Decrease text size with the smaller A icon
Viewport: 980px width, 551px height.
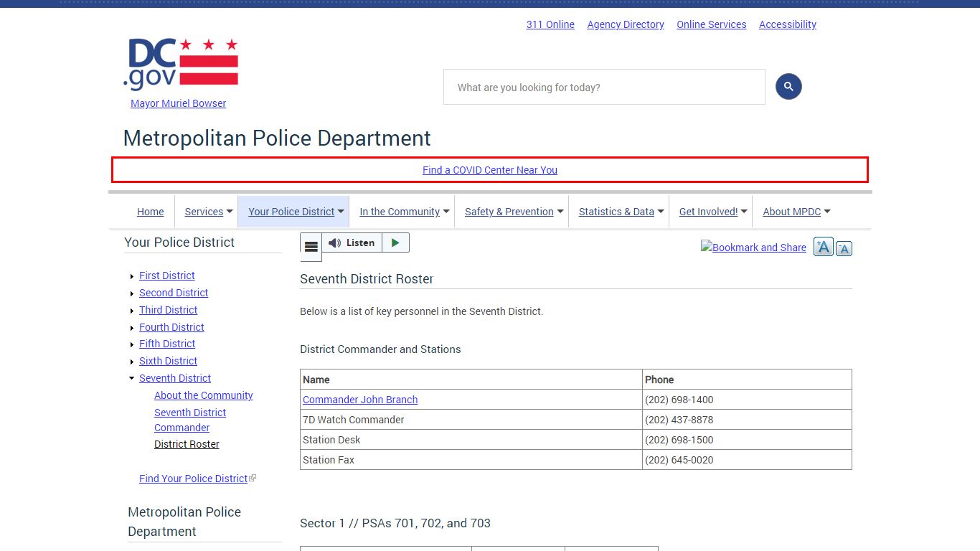click(x=844, y=249)
